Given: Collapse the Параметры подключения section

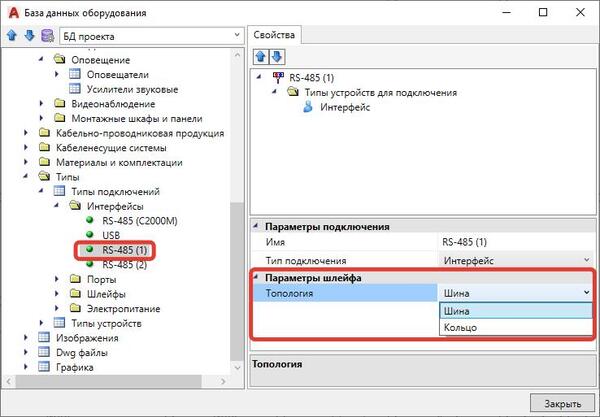Looking at the screenshot, I should click(258, 227).
